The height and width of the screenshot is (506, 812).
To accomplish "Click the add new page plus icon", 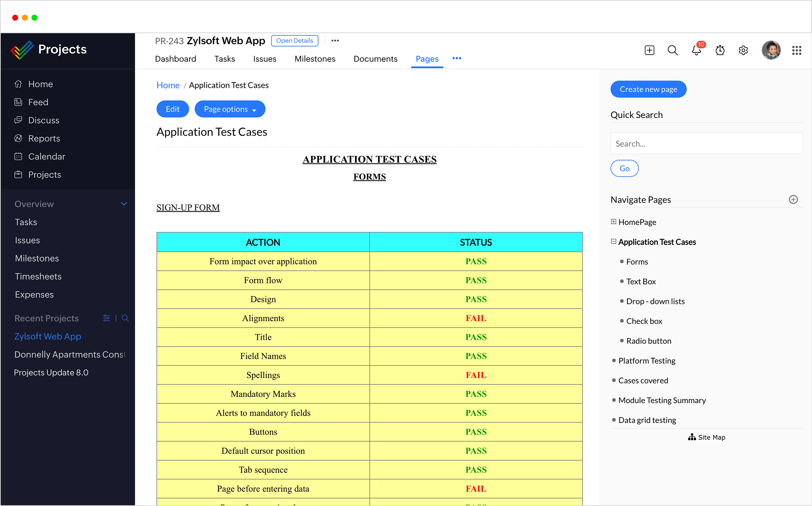I will coord(793,200).
